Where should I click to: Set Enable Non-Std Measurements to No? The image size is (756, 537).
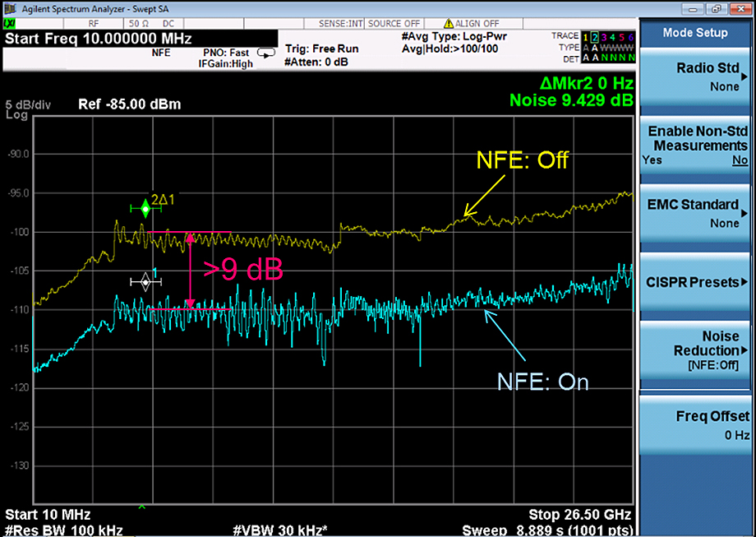(x=740, y=160)
